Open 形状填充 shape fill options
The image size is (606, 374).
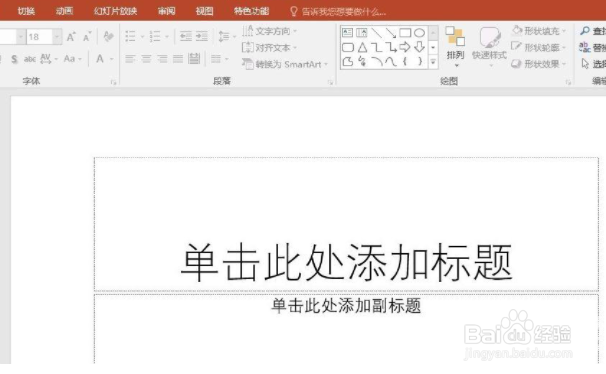(539, 31)
